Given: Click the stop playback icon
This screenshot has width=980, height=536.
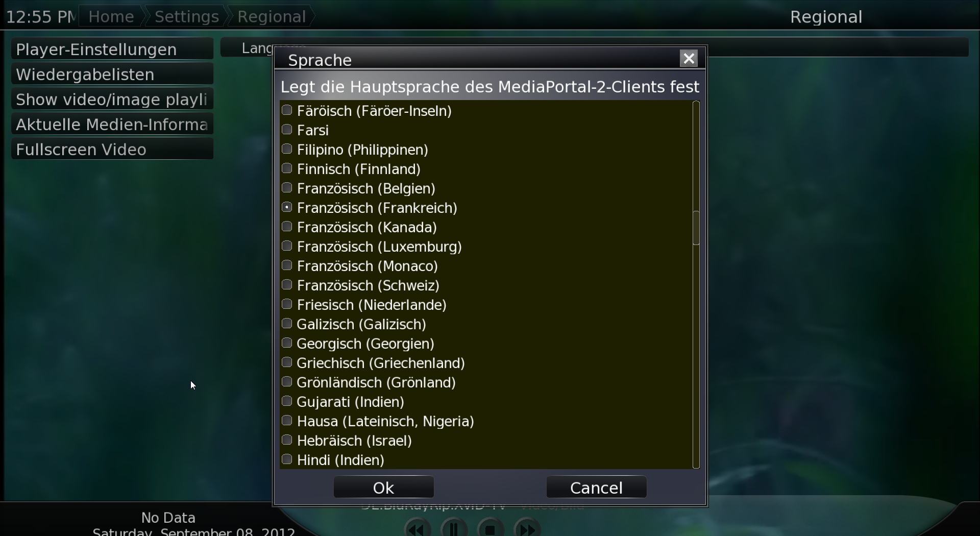Looking at the screenshot, I should pos(491,528).
